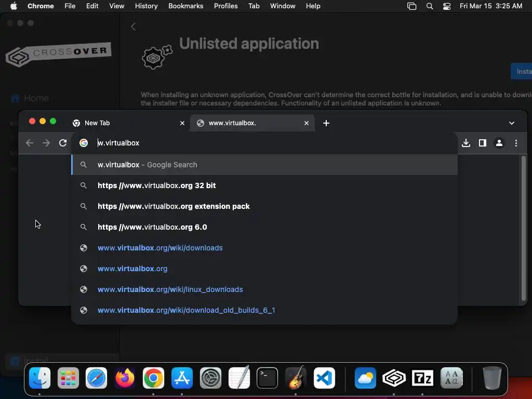Viewport: 532px width, 399px height.
Task: Open System Settings from the Dock
Action: click(210, 378)
